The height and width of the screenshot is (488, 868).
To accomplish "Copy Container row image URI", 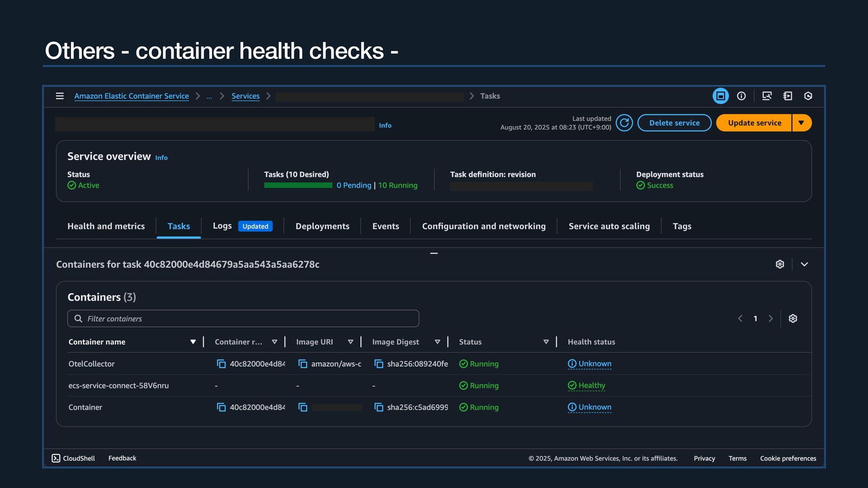I will pos(303,407).
